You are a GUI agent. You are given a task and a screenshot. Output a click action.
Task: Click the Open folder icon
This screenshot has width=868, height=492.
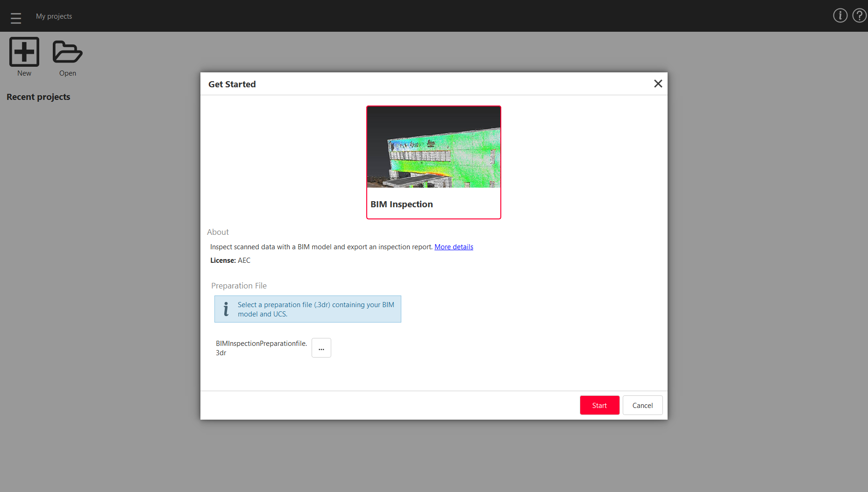[x=67, y=52]
